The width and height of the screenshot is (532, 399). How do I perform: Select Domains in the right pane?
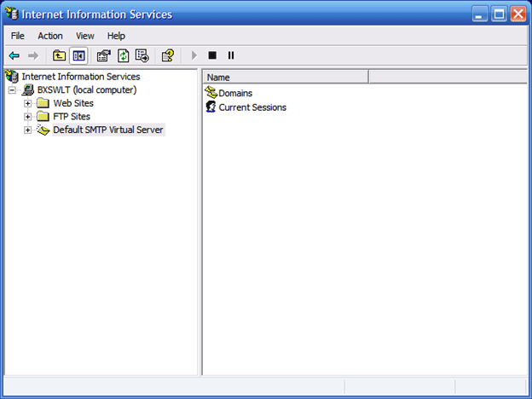[235, 93]
